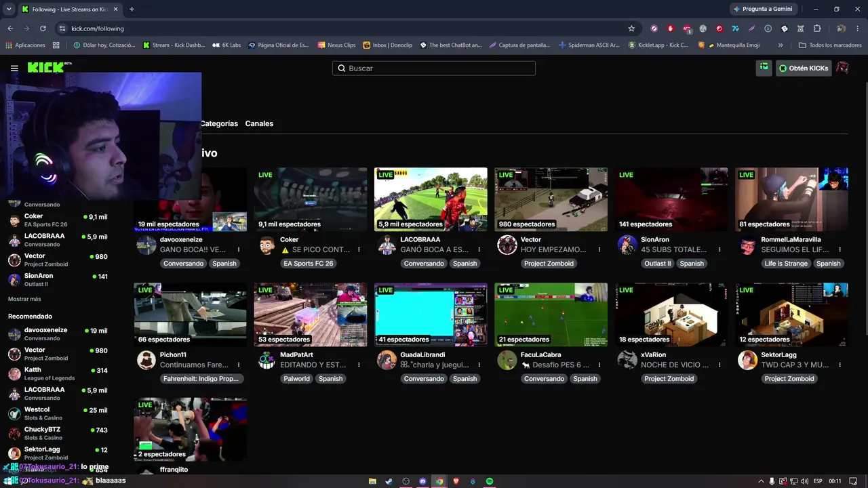
Task: Open a new browser tab
Action: coord(132,9)
